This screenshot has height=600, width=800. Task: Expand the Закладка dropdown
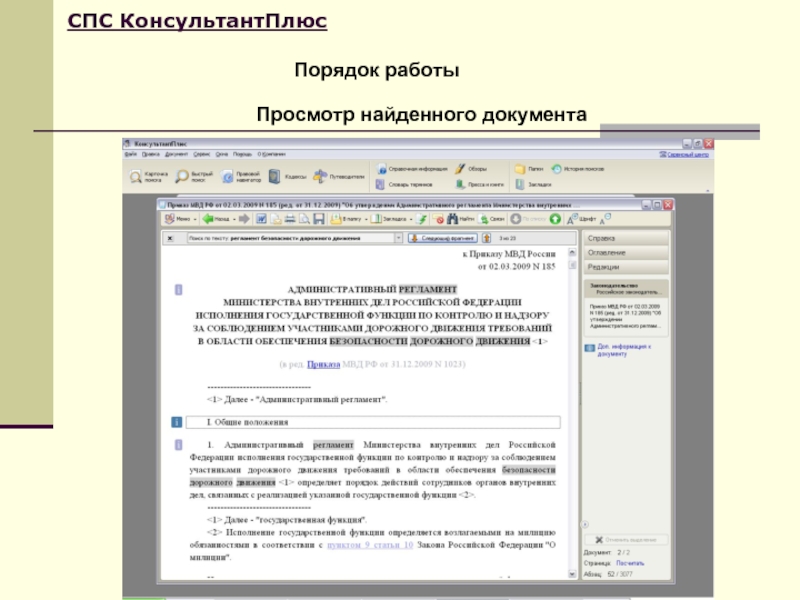click(409, 218)
